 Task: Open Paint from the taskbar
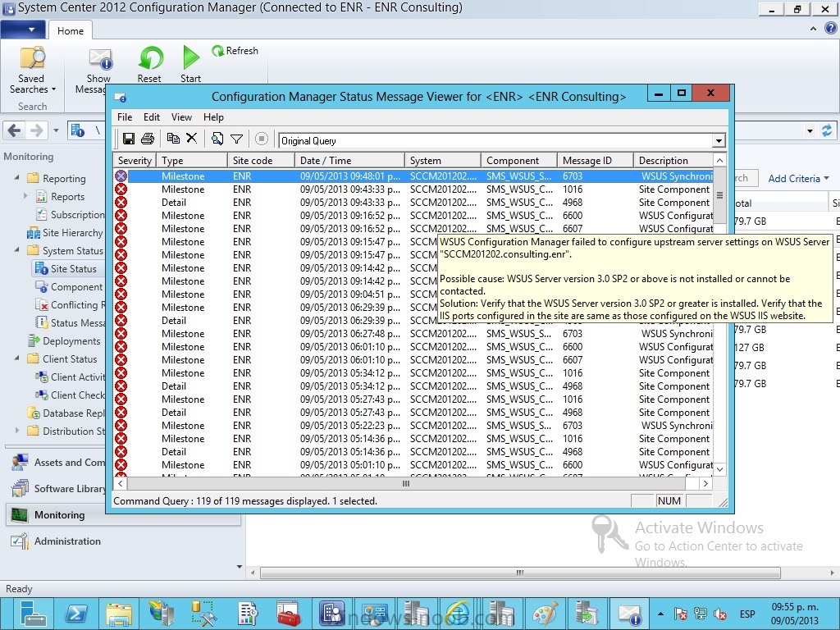pos(545,614)
